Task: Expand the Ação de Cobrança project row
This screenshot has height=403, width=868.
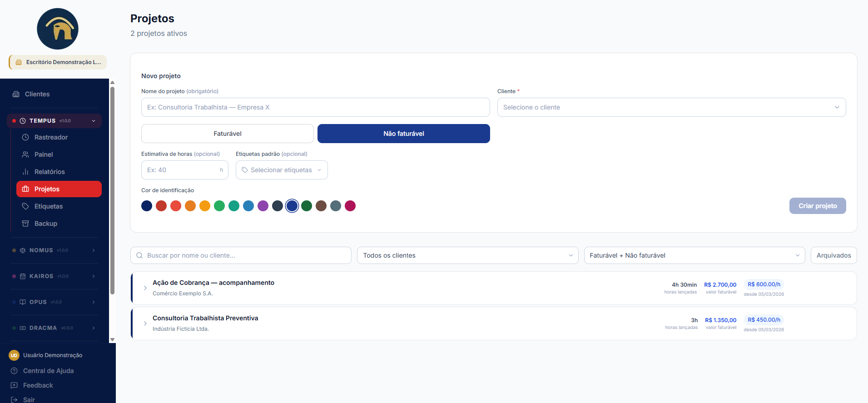Action: pos(145,288)
